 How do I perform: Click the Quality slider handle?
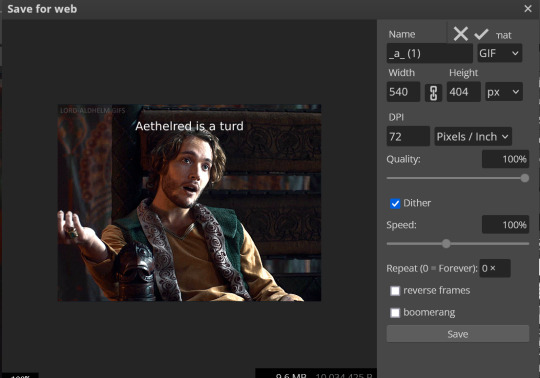click(x=525, y=178)
